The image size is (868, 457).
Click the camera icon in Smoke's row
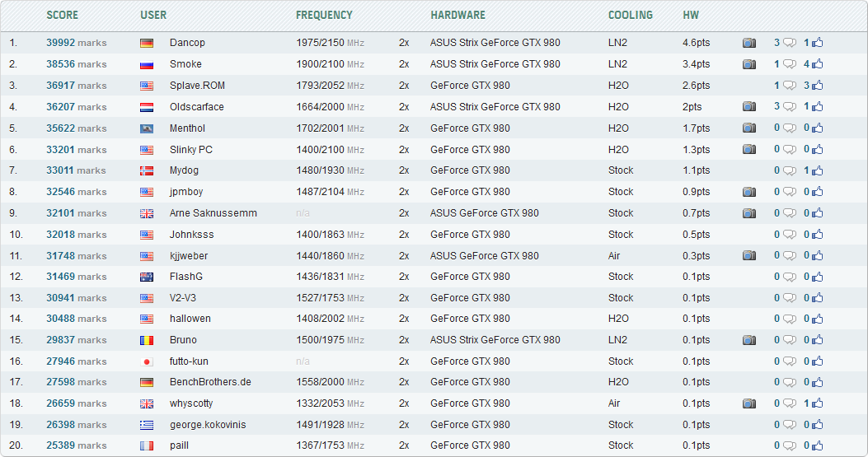point(748,64)
